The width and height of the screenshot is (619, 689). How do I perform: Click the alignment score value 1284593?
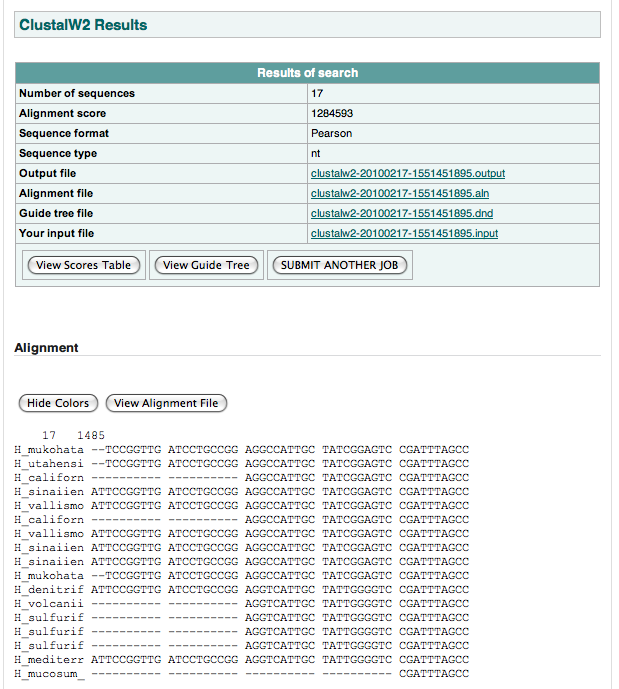332,113
